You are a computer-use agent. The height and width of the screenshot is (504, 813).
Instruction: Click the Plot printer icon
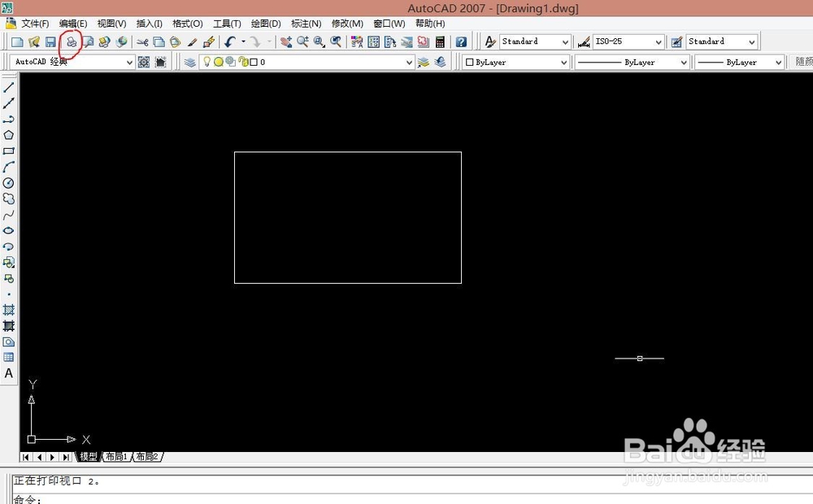pos(72,42)
